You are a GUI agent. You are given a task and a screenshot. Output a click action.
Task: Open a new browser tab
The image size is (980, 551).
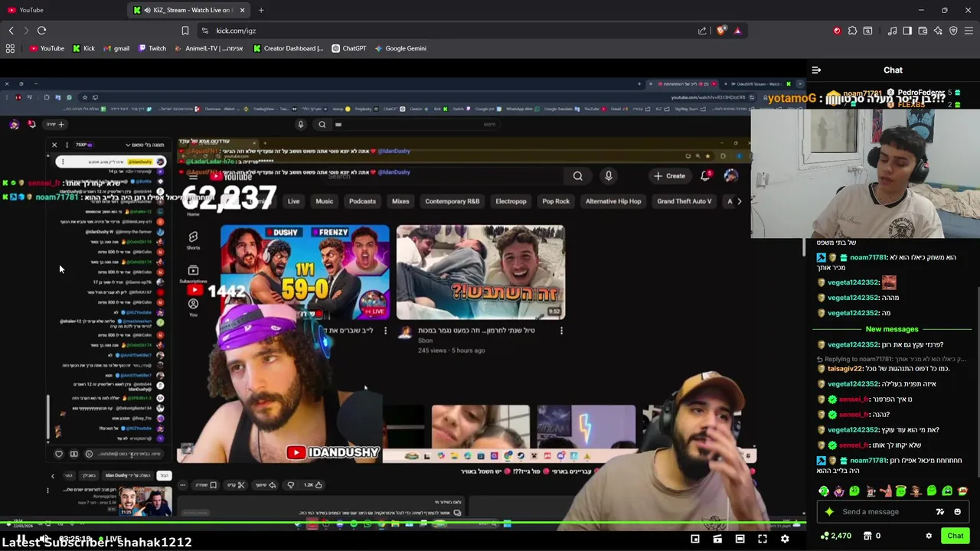coord(261,10)
